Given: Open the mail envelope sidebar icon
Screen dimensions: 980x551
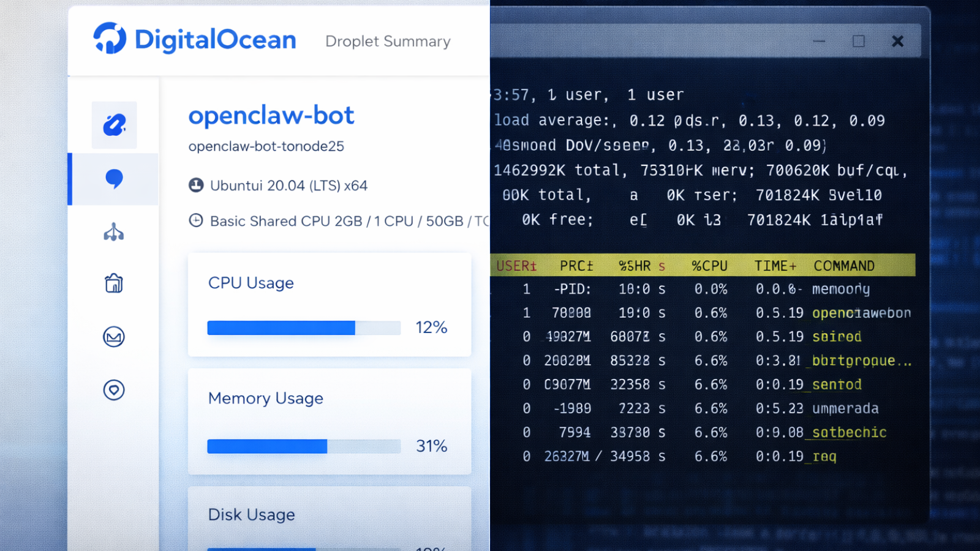Looking at the screenshot, I should coord(114,337).
